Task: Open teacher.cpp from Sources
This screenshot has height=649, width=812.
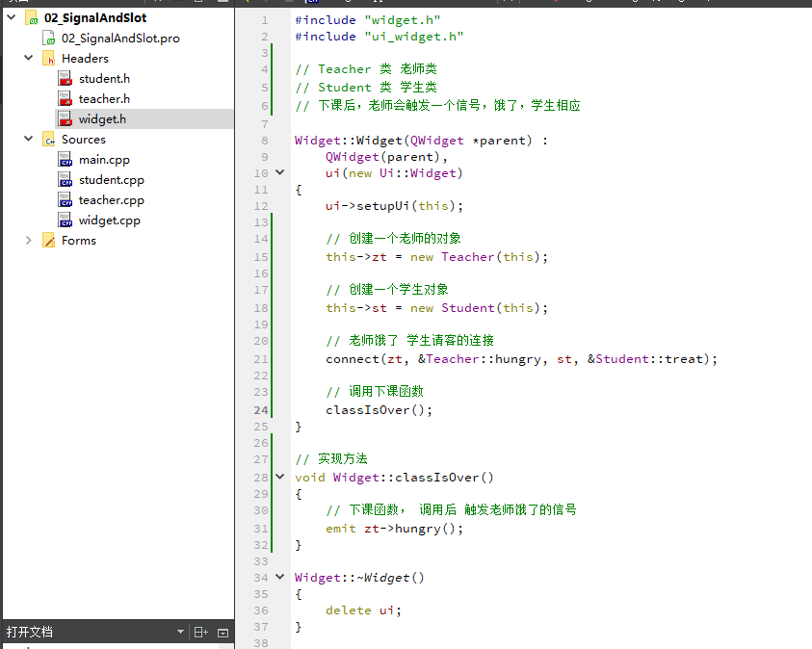Action: pos(112,200)
